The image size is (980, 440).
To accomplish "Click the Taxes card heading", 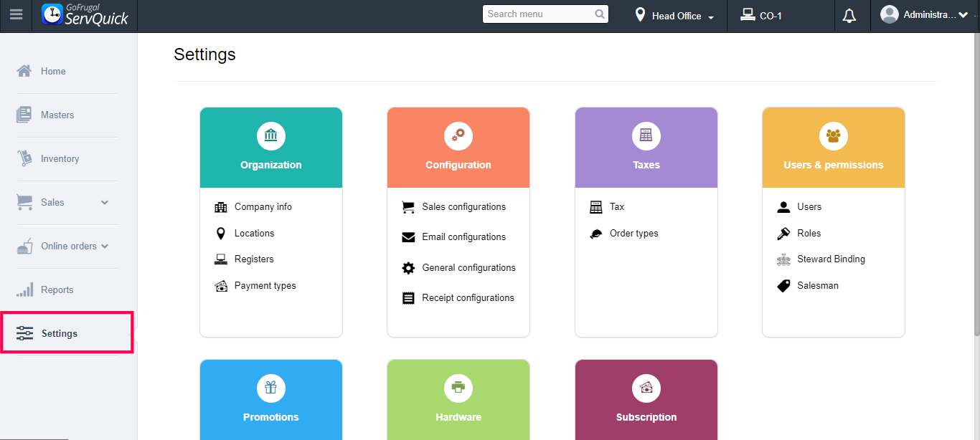I will tap(646, 165).
